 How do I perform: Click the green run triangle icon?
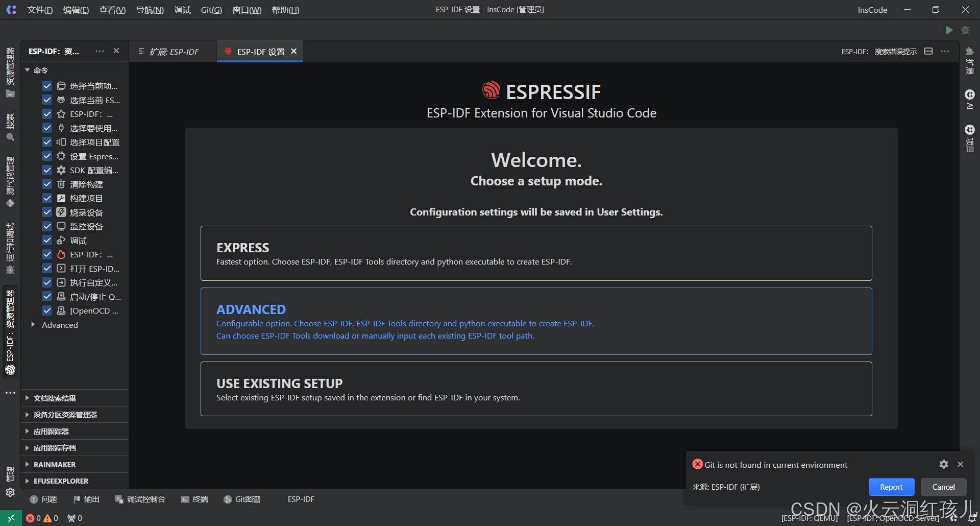tap(949, 30)
